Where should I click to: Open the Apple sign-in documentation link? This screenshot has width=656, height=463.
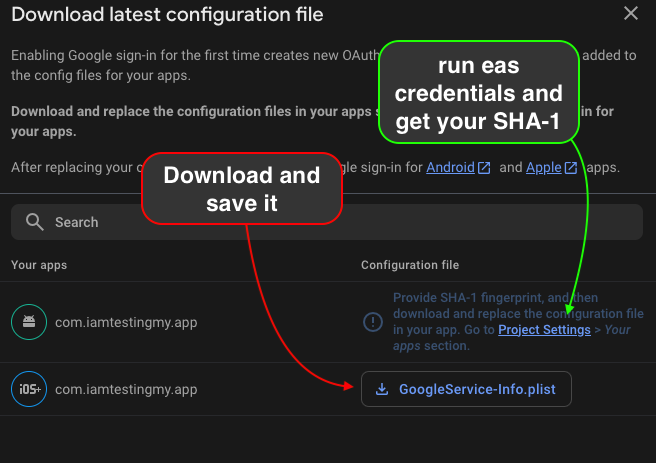[x=543, y=168]
